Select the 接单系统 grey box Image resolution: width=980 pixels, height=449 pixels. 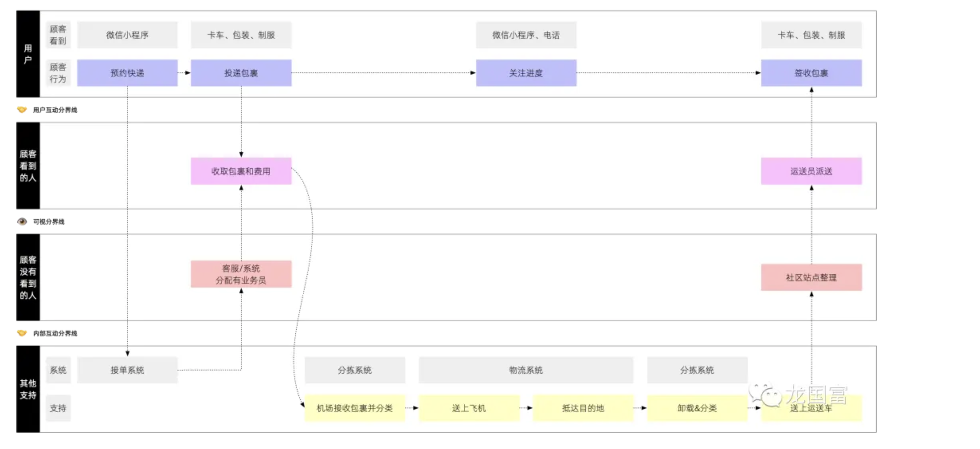coord(127,370)
